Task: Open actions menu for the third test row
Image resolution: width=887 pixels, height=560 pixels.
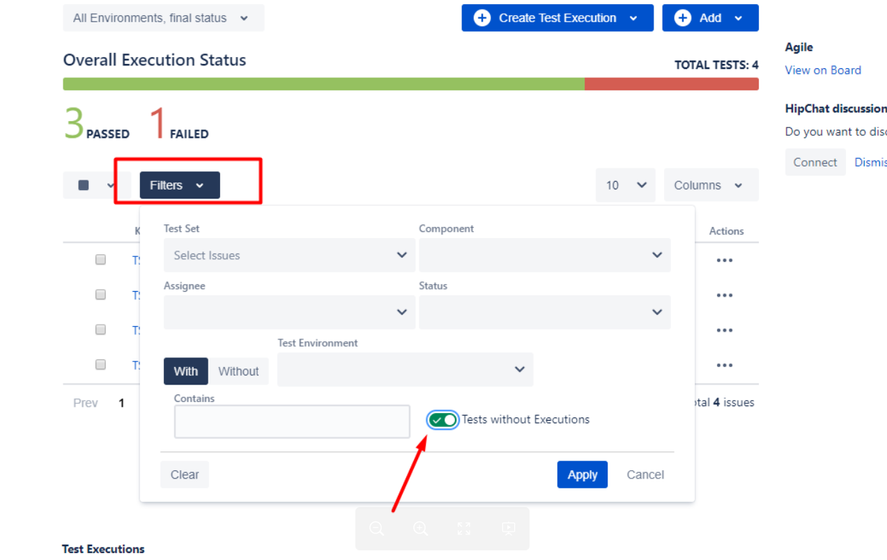Action: (725, 330)
